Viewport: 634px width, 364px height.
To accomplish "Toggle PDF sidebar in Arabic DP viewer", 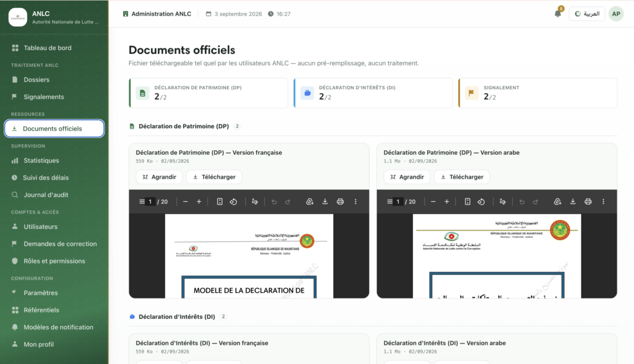I will click(x=390, y=201).
